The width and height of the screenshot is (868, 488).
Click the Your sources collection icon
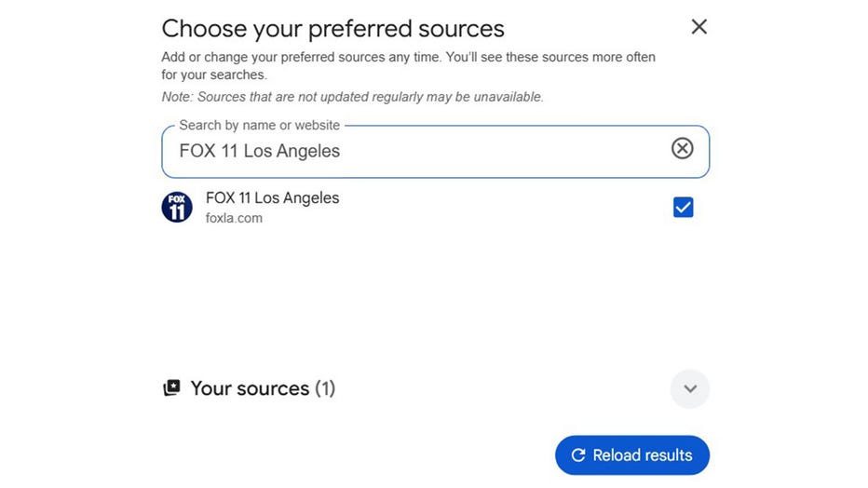coord(171,388)
